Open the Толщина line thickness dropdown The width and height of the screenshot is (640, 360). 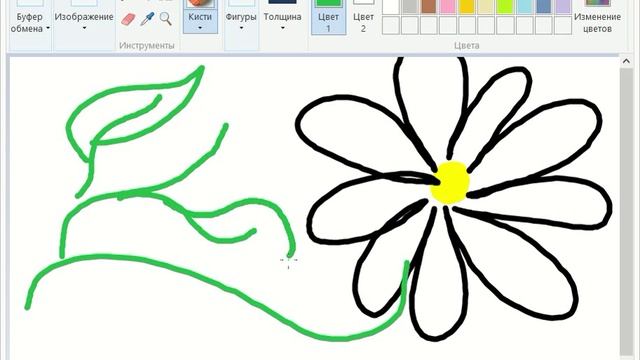tap(282, 21)
